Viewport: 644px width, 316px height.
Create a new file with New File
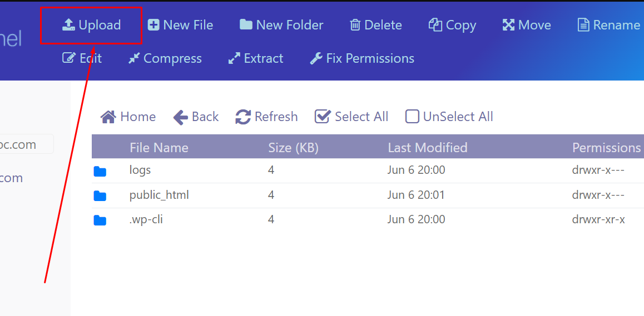(x=180, y=25)
